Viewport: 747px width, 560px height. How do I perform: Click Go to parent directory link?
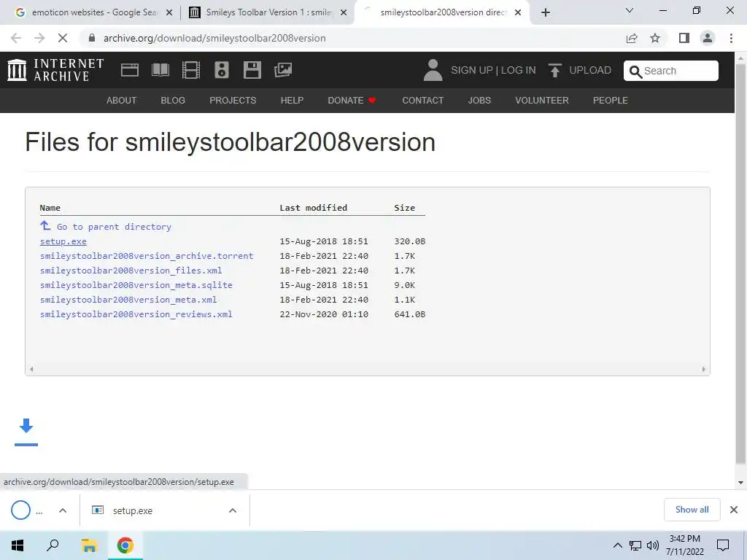[114, 227]
